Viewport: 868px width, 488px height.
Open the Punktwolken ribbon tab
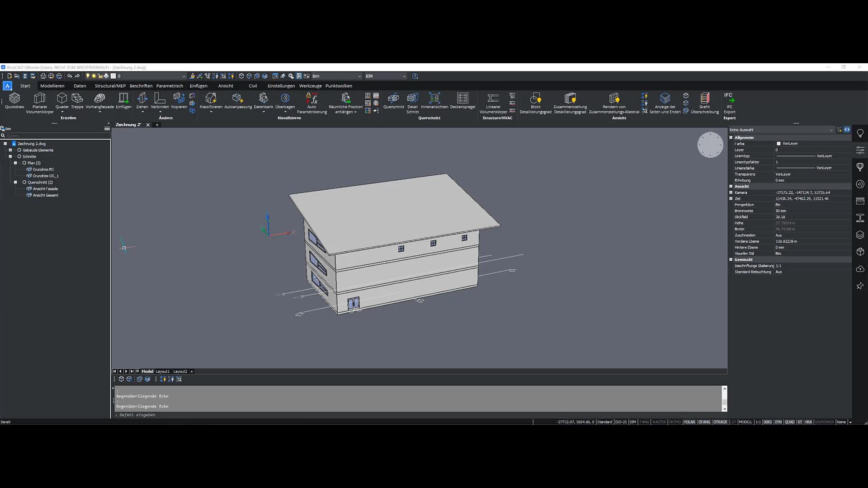(x=339, y=86)
